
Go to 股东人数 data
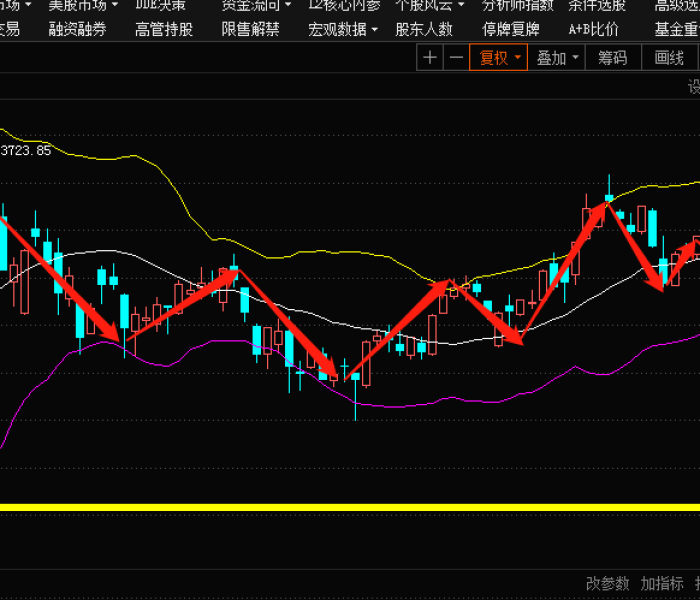(x=424, y=29)
